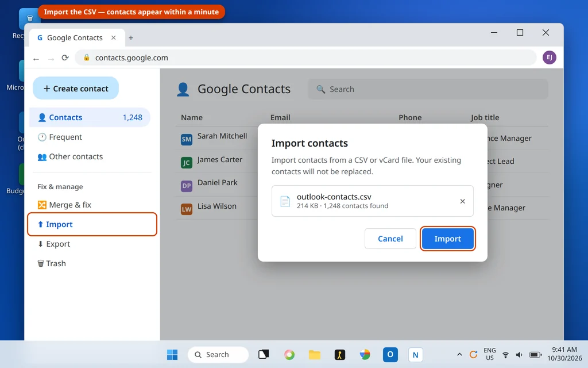The height and width of the screenshot is (368, 588).
Task: Open the Wi-Fi network tray icon
Action: pos(505,354)
